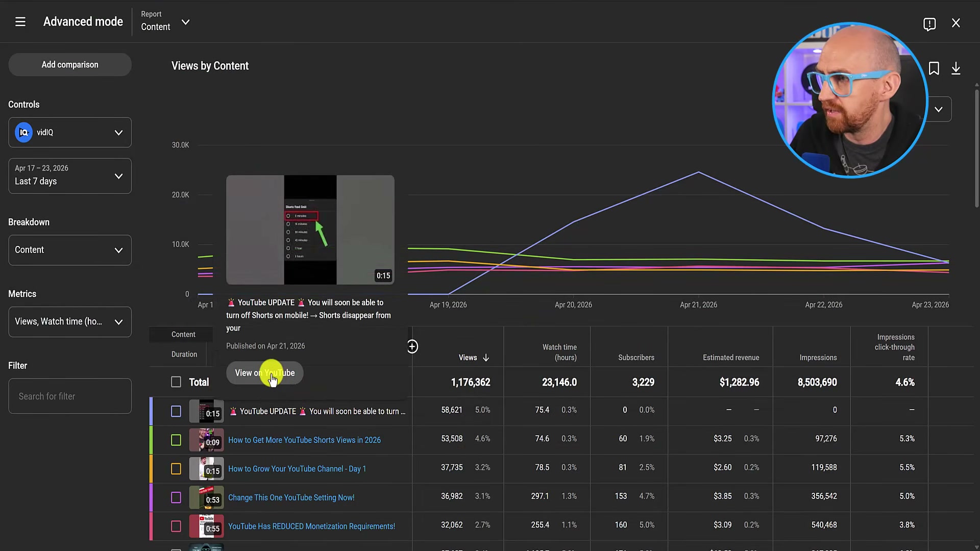Open How to Grow Your YouTube Channel - Day 1
Image resolution: width=980 pixels, height=551 pixels.
coord(297,469)
